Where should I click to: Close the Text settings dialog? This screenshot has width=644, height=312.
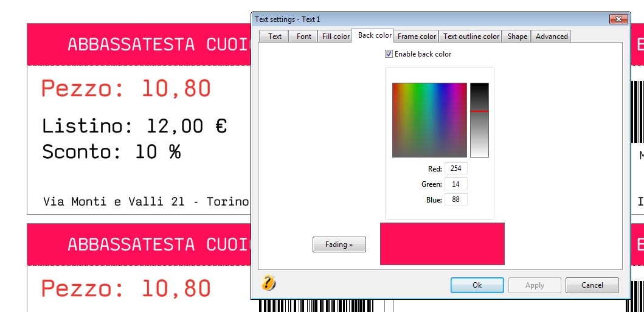click(618, 19)
